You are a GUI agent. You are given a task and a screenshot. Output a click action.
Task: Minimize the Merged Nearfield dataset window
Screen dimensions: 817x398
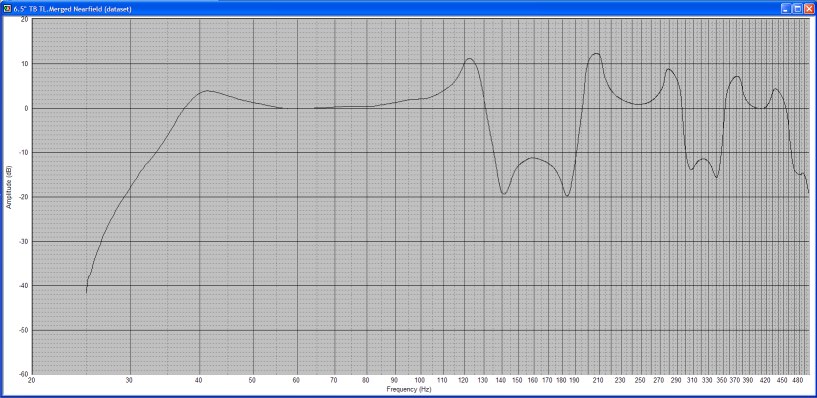click(787, 9)
